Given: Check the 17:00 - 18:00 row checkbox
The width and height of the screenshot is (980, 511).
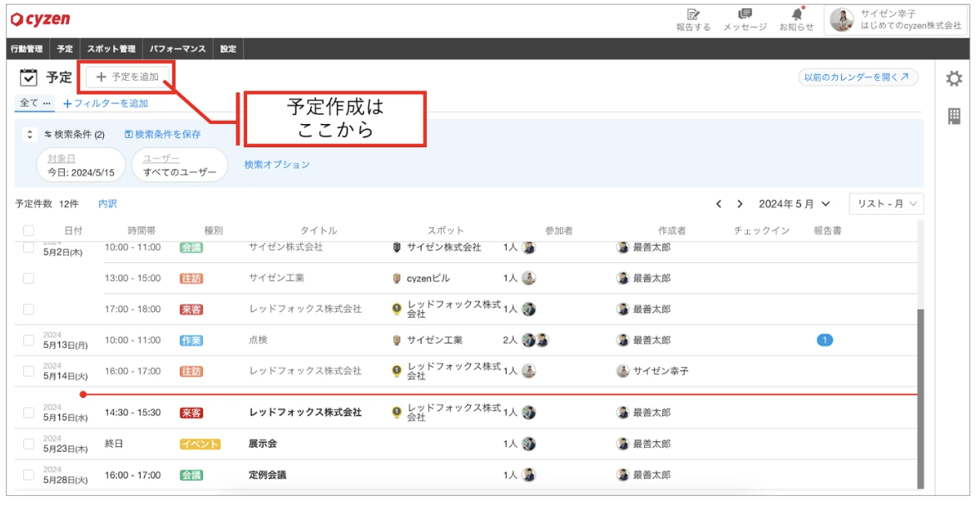Looking at the screenshot, I should coord(29,310).
